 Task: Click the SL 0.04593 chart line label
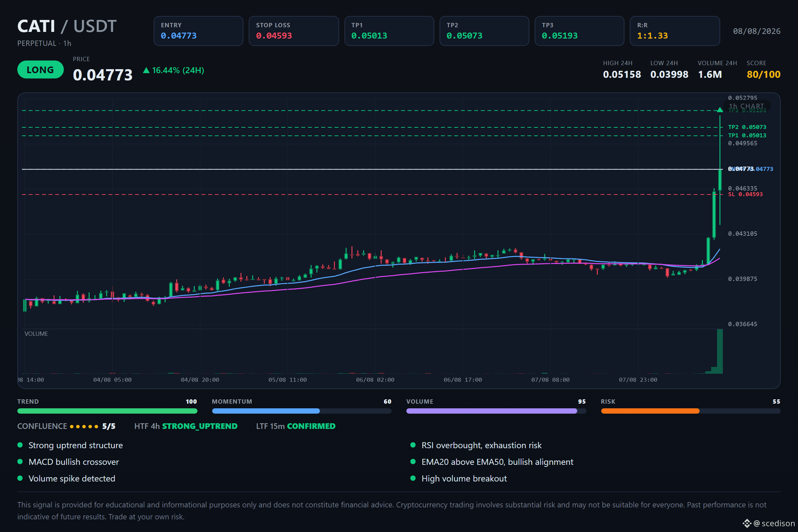click(x=745, y=194)
